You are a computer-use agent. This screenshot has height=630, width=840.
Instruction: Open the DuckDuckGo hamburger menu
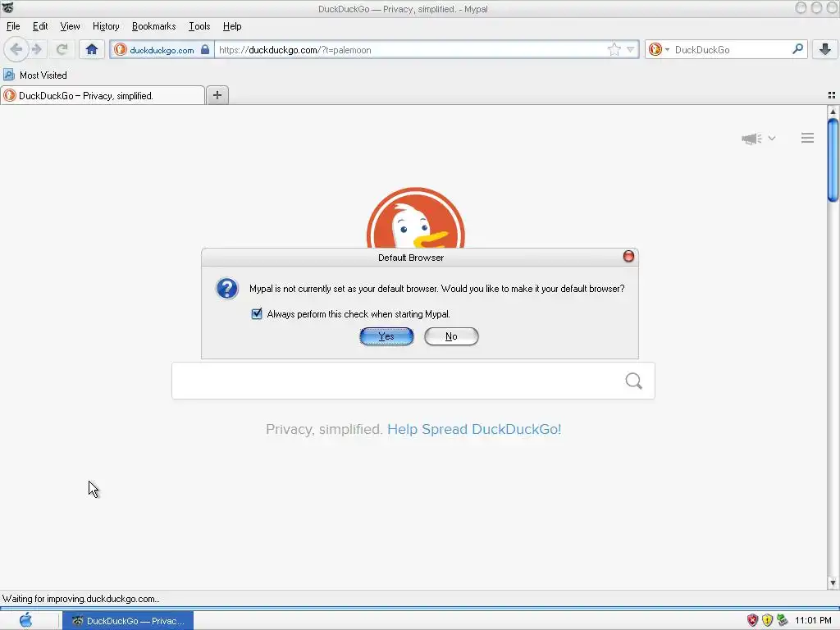click(807, 138)
